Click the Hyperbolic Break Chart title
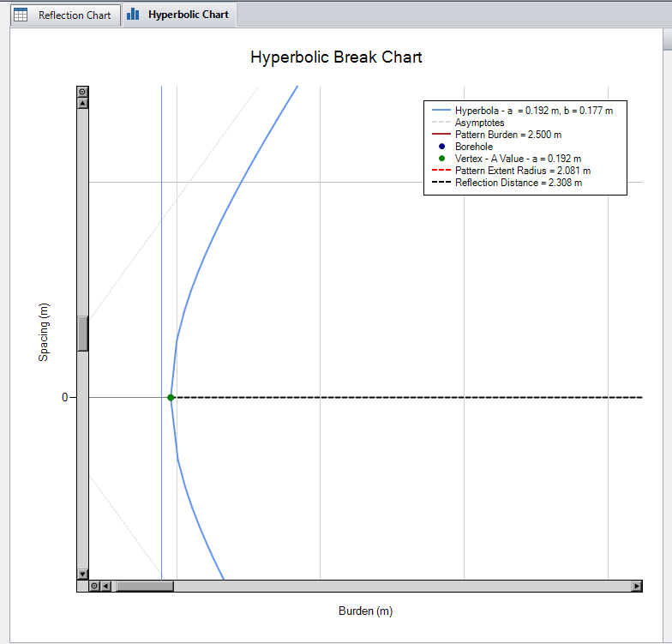This screenshot has width=672, height=644. coord(336,57)
